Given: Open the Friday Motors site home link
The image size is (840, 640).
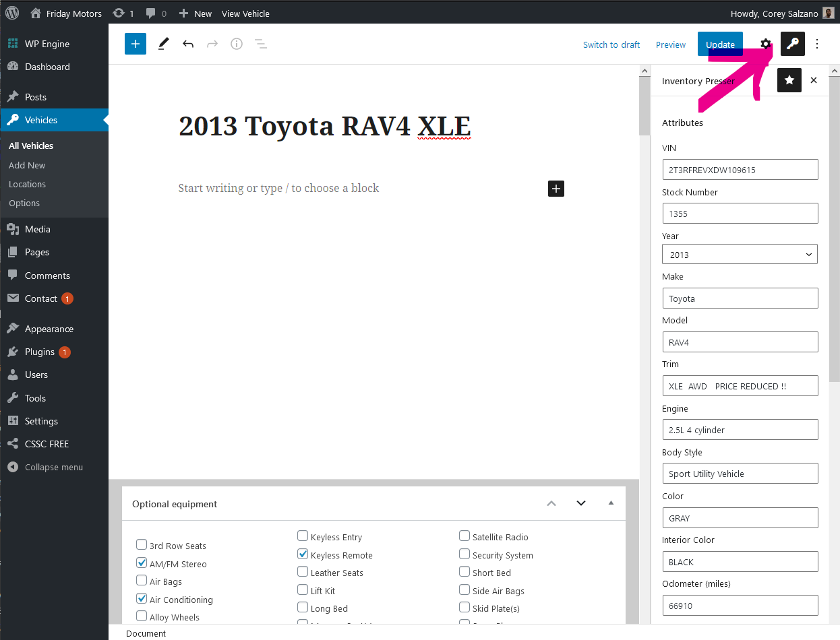Looking at the screenshot, I should (x=66, y=13).
